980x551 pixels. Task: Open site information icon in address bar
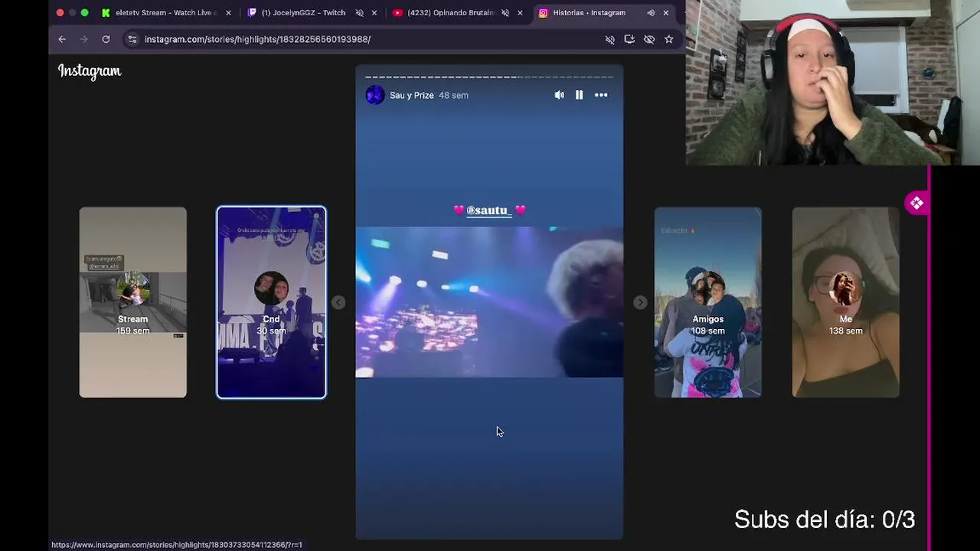132,39
